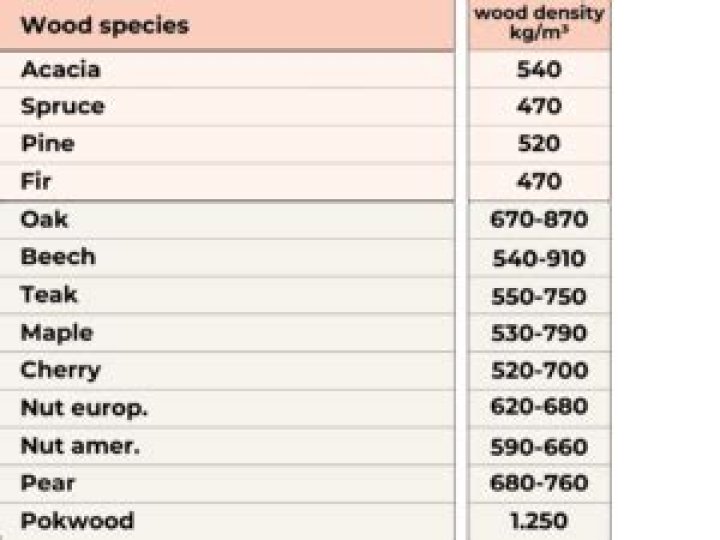The height and width of the screenshot is (540, 720).
Task: Select the Spruce species cell
Action: point(63,107)
